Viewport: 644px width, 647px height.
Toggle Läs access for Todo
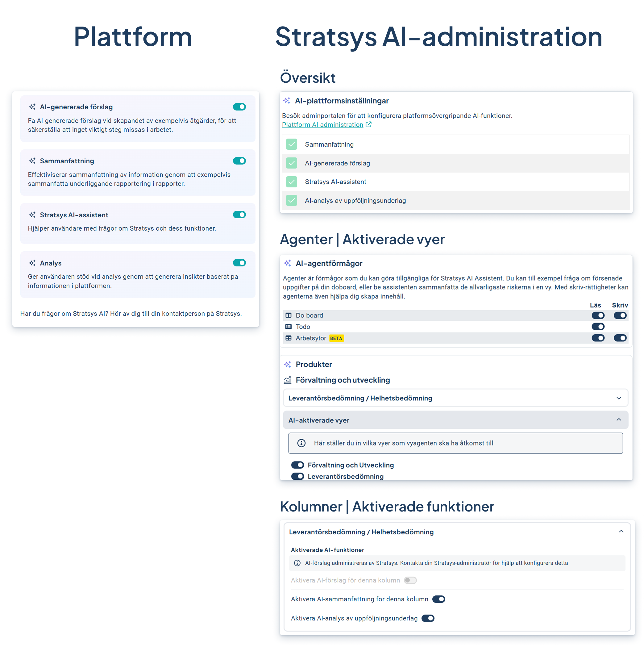pos(598,327)
